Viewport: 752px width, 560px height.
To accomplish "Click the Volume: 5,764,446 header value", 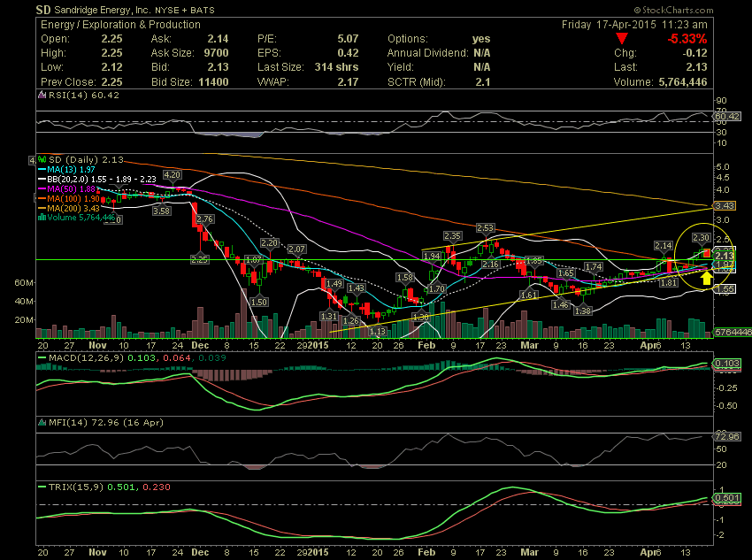I will [x=682, y=82].
